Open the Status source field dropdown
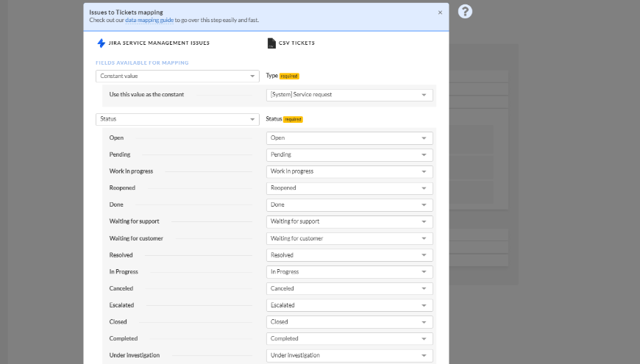The height and width of the screenshot is (364, 640). pos(177,118)
